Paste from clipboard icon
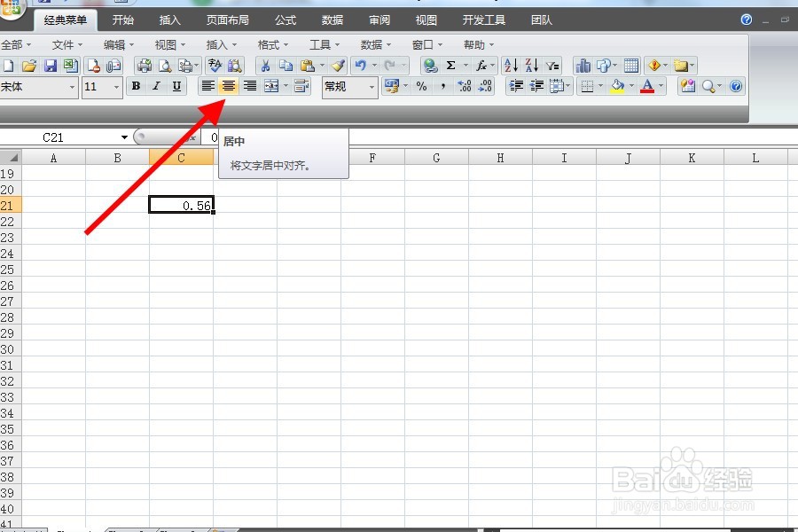Viewport: 798px width, 532px height. [x=308, y=66]
